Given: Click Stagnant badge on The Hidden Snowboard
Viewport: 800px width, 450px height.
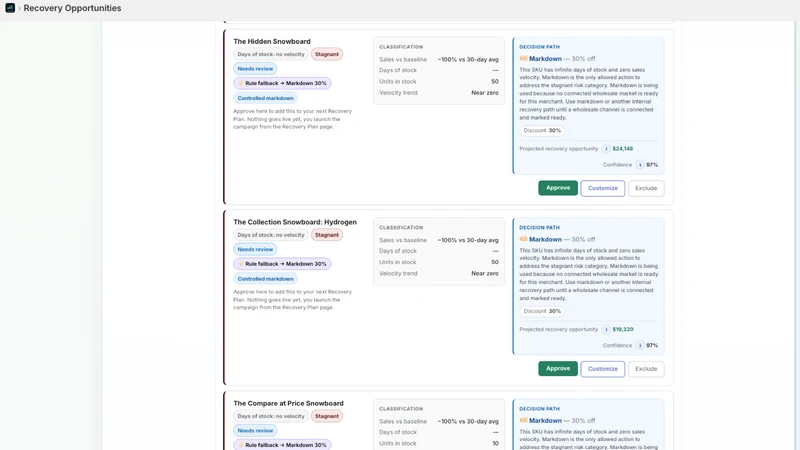Looking at the screenshot, I should pos(327,54).
